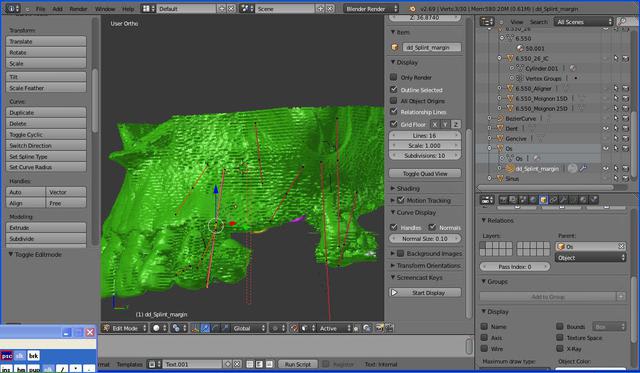Hide the Os object with its eye icon
The image size is (640, 373).
click(x=606, y=149)
